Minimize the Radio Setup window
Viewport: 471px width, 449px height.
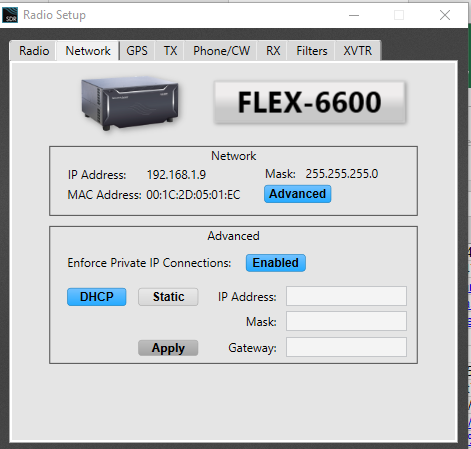click(354, 15)
